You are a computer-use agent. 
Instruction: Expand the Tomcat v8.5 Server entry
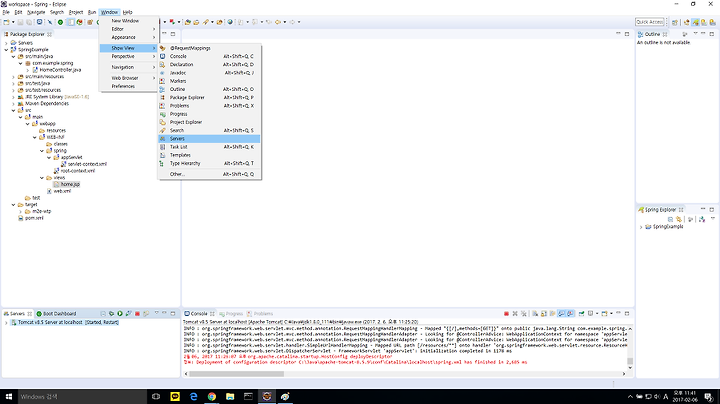tap(6, 323)
